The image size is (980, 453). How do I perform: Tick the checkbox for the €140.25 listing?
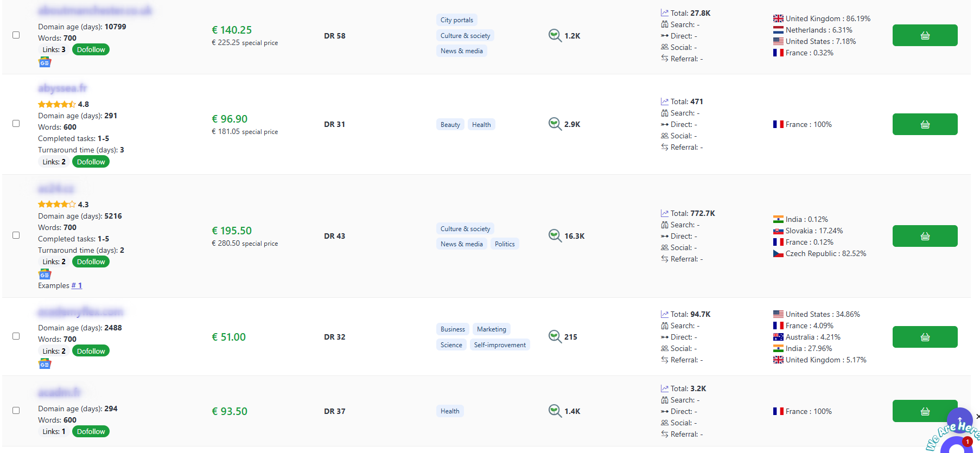(16, 35)
